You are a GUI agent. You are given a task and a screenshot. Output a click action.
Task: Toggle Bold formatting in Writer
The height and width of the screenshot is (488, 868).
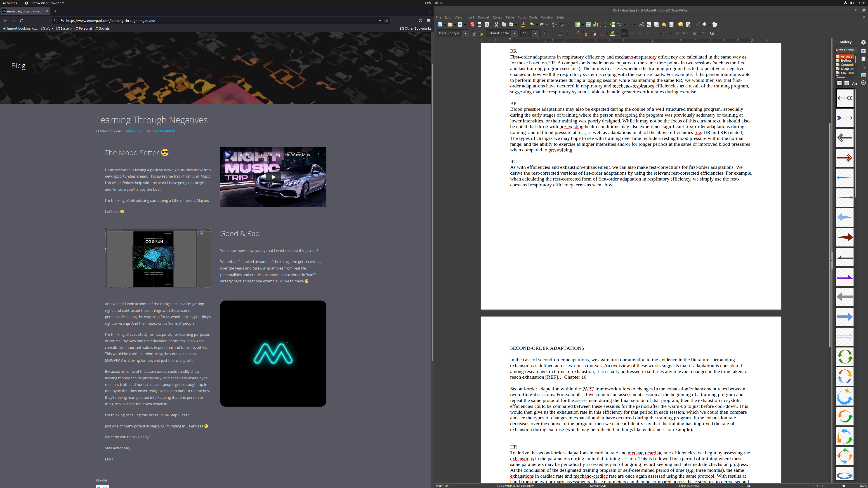pos(545,33)
